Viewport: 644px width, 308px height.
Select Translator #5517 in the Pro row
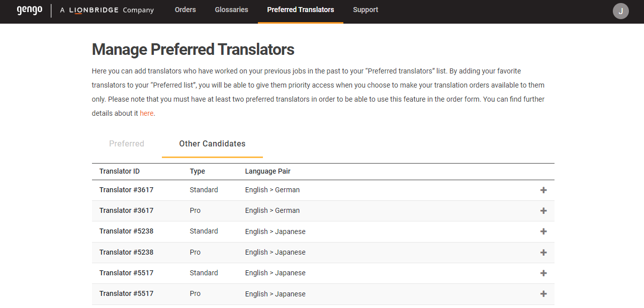click(x=127, y=293)
